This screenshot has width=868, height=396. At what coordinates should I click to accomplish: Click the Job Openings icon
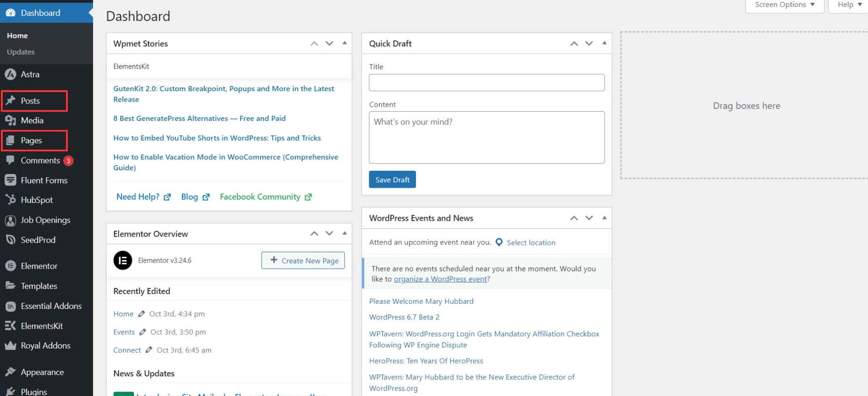[11, 220]
